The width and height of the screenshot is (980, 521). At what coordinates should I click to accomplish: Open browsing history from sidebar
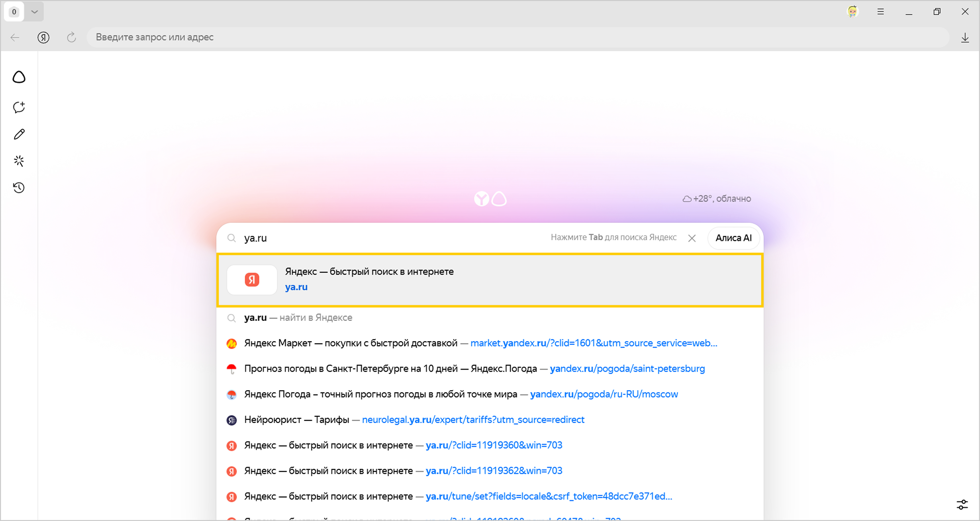tap(19, 188)
